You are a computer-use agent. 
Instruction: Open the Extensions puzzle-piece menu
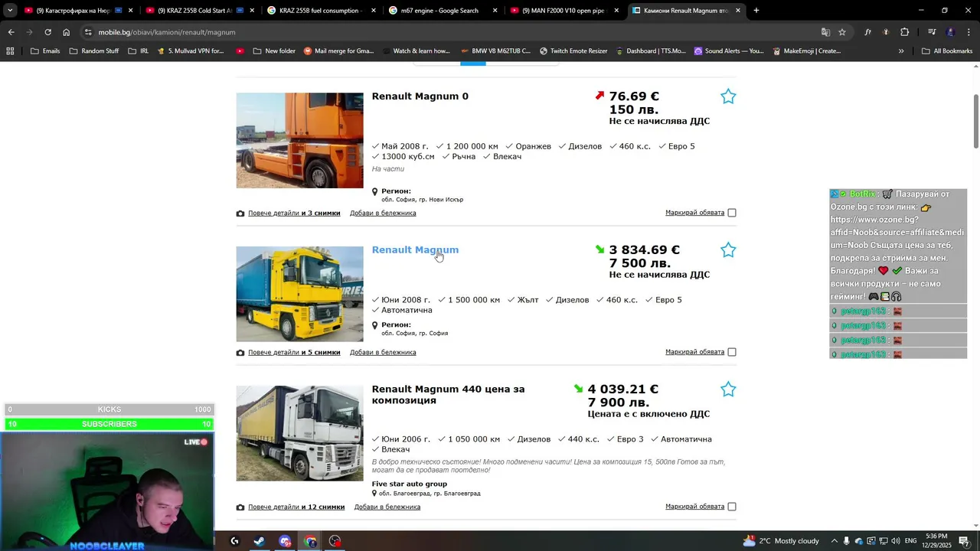coord(904,32)
